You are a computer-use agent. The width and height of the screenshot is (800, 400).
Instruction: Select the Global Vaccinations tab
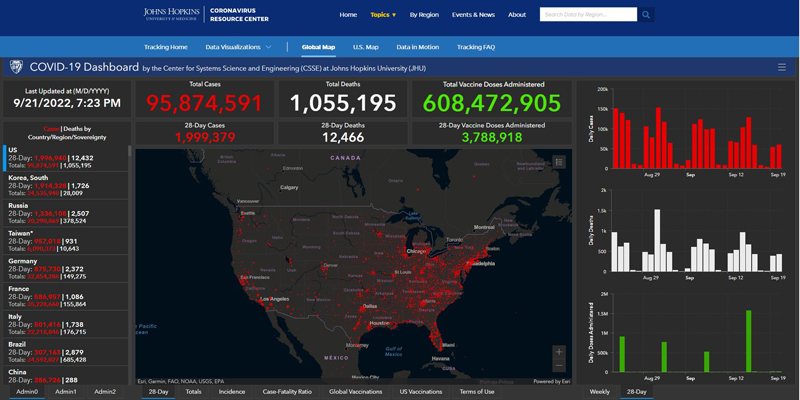pyautogui.click(x=356, y=392)
